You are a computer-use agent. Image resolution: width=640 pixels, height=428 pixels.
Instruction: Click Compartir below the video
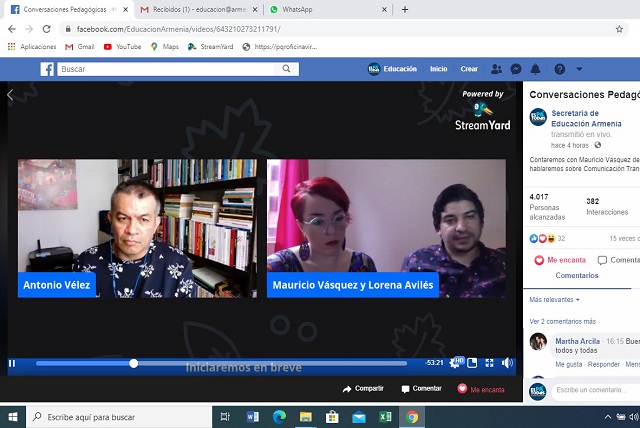click(x=363, y=388)
